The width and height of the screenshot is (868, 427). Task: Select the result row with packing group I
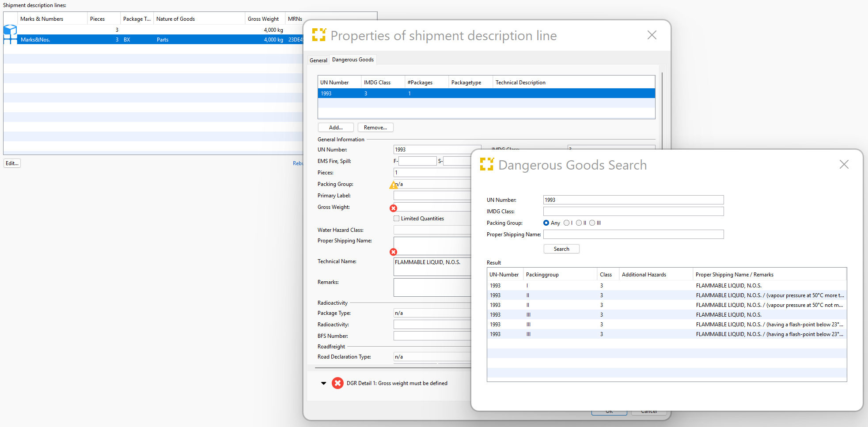click(667, 286)
